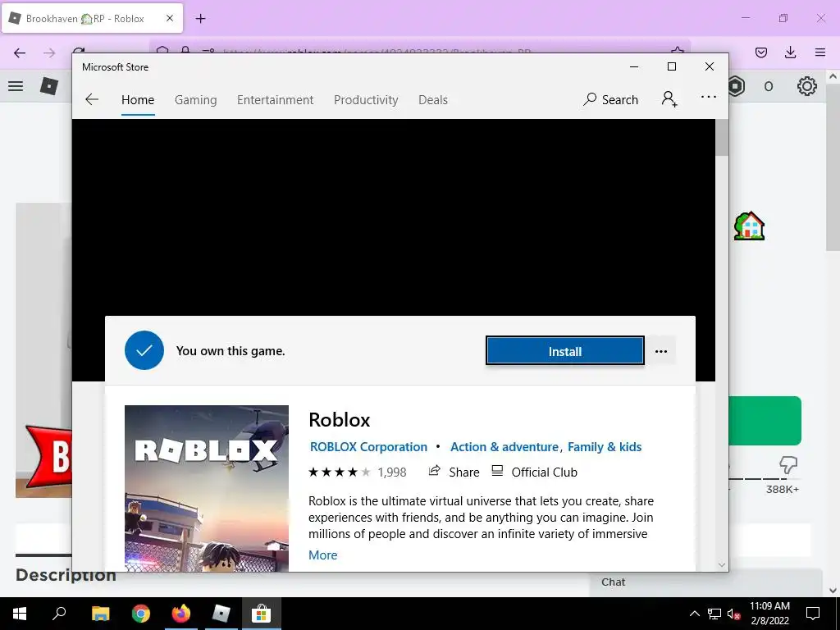Screen dimensions: 840x630
Task: Click the Brookhaven house icon
Action: [750, 226]
